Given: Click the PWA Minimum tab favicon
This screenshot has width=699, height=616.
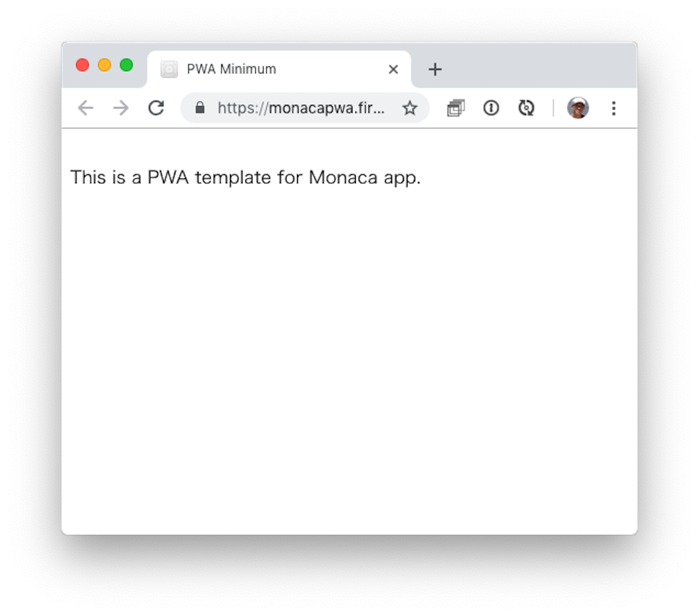Looking at the screenshot, I should point(169,69).
